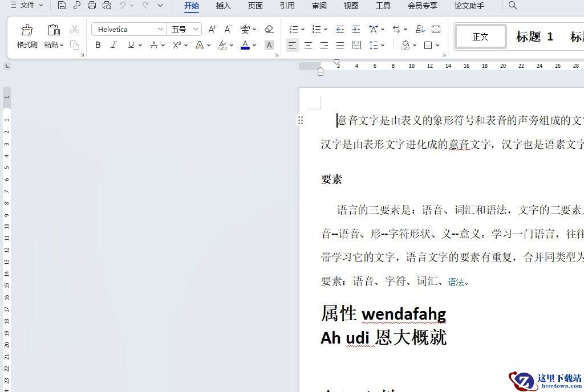This screenshot has width=584, height=392.
Task: Switch to the 插入 (Insert) tab
Action: [x=224, y=6]
